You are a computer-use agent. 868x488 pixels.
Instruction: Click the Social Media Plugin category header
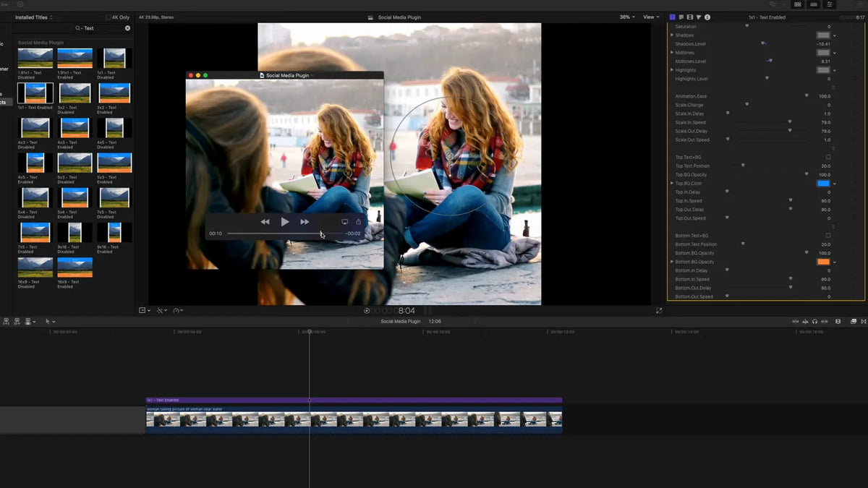41,43
